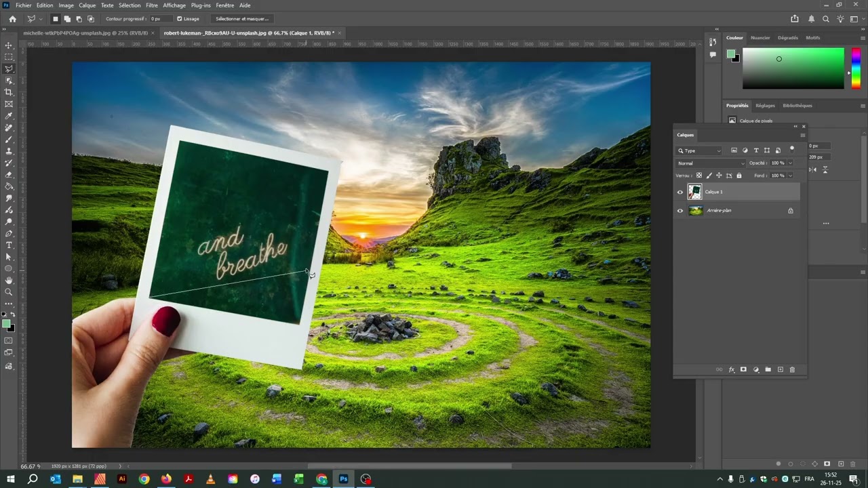Image resolution: width=868 pixels, height=488 pixels.
Task: Select the Hand tool
Action: tap(9, 280)
